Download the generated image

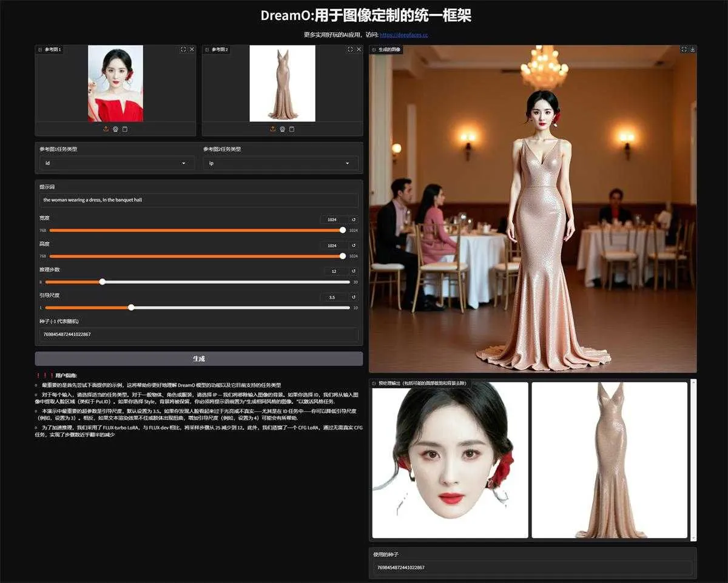point(692,49)
